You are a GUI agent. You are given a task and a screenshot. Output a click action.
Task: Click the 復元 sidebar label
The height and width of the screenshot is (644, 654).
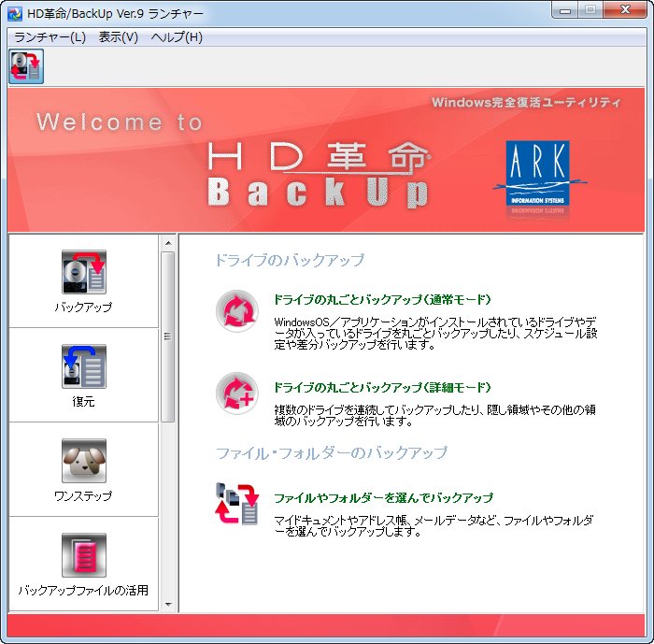[83, 402]
